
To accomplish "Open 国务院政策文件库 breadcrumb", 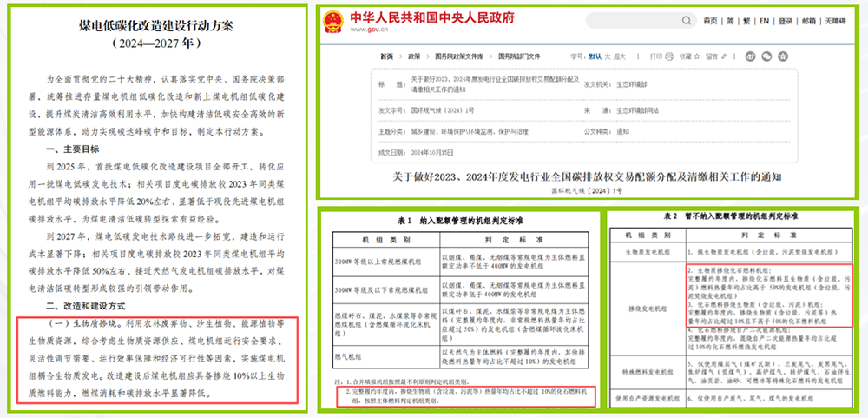I will 459,56.
